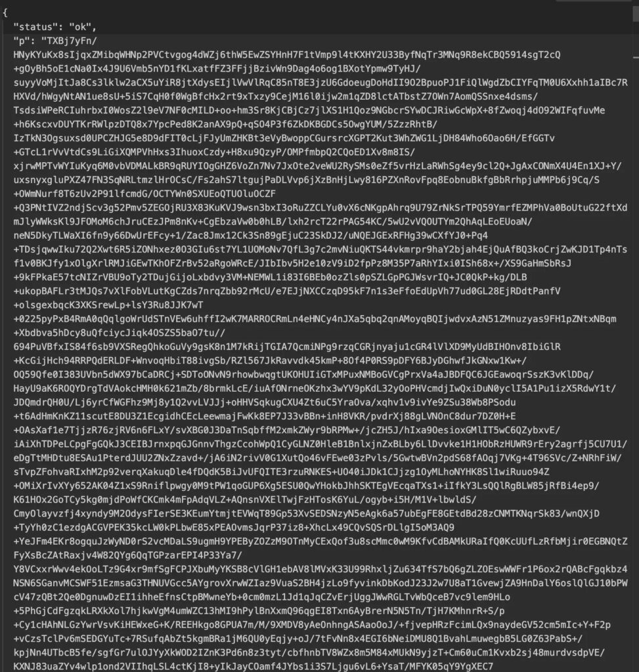The image size is (639, 672).
Task: Click the vertical scrollbar thumb at top right
Action: [x=636, y=13]
